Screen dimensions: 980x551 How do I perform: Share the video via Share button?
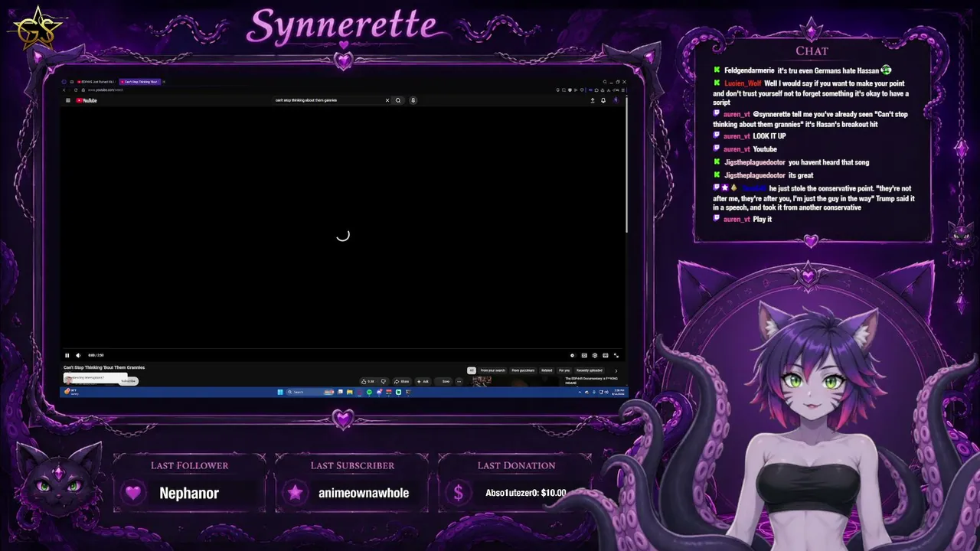pos(402,381)
